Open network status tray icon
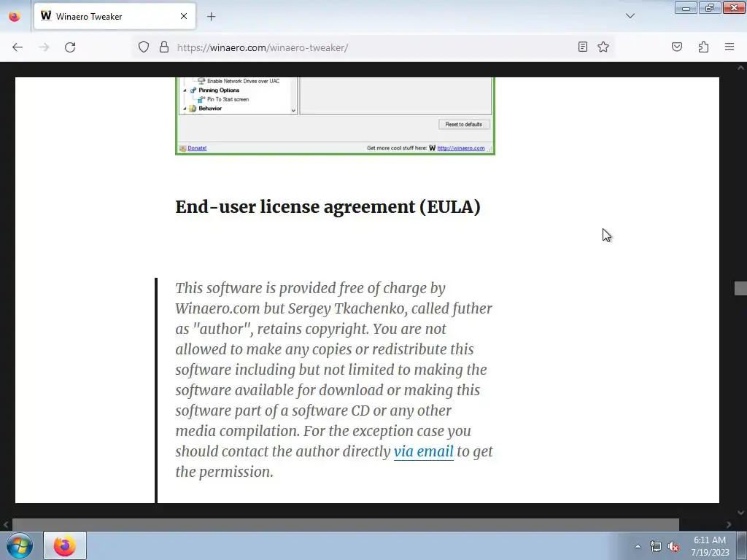This screenshot has height=560, width=747. [656, 546]
